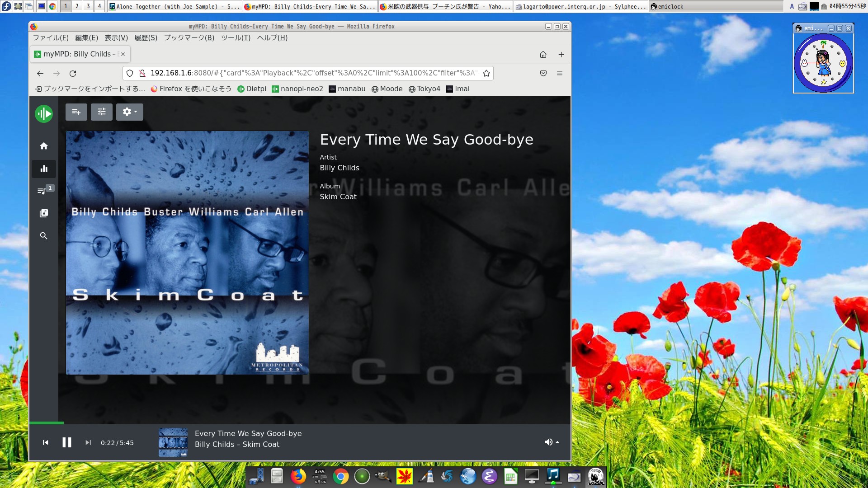Open Firefox hamburger application menu

click(x=560, y=73)
